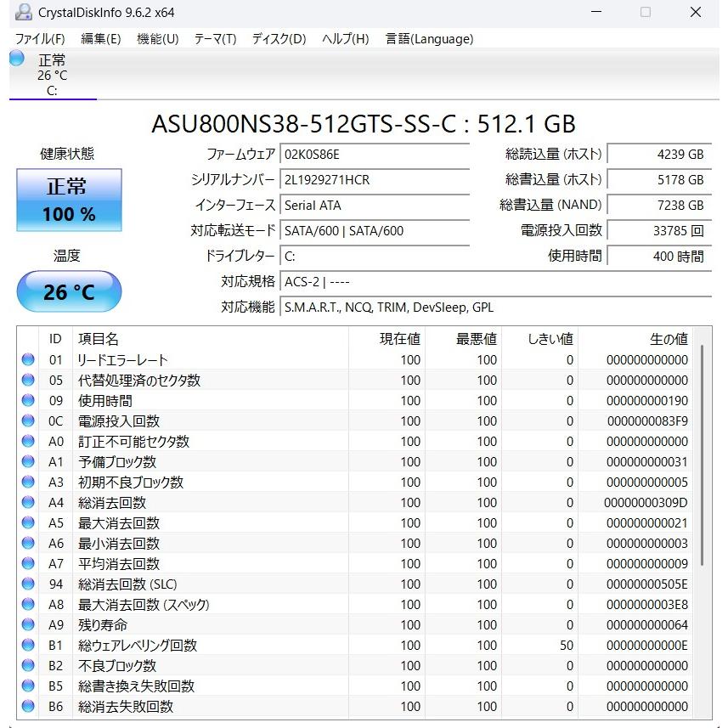Click total host reads value 4239 GB
The image size is (728, 728).
[x=659, y=154]
